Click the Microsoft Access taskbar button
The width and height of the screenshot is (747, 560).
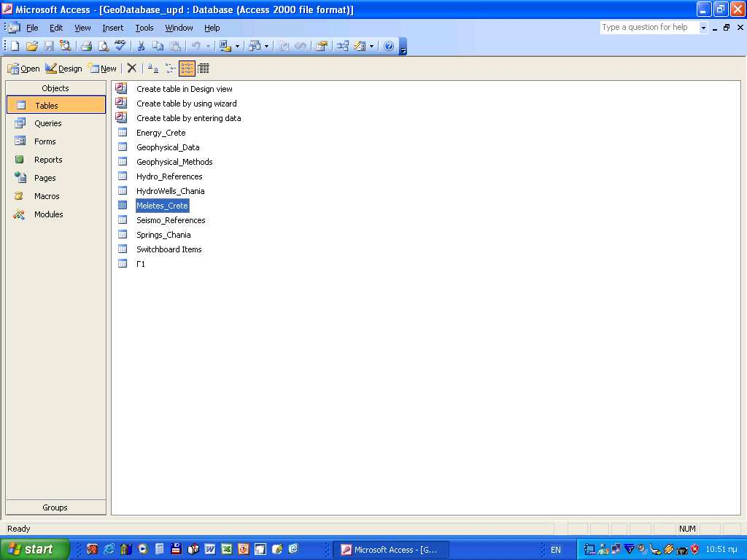(391, 550)
